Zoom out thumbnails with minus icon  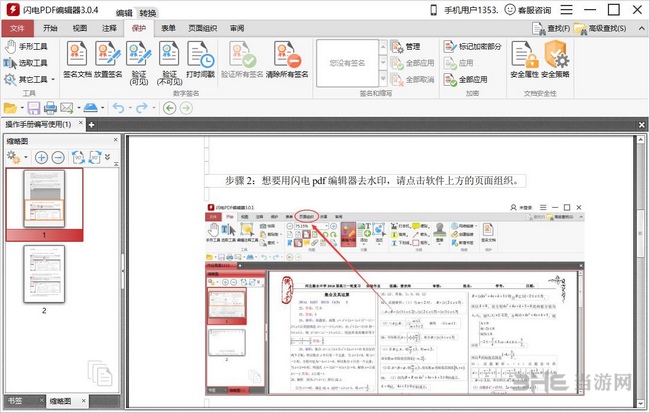58,158
